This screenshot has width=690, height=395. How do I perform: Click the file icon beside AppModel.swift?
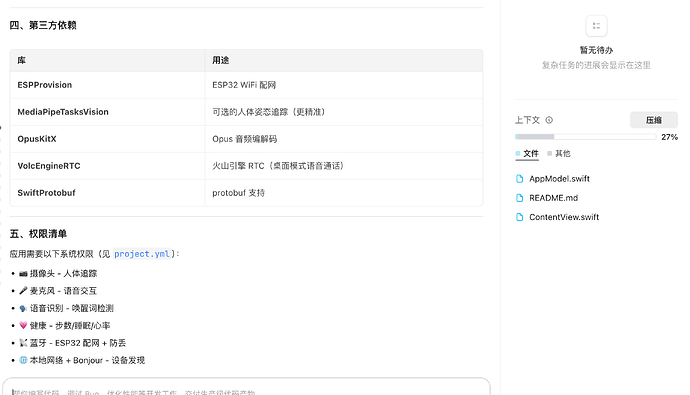pos(520,179)
